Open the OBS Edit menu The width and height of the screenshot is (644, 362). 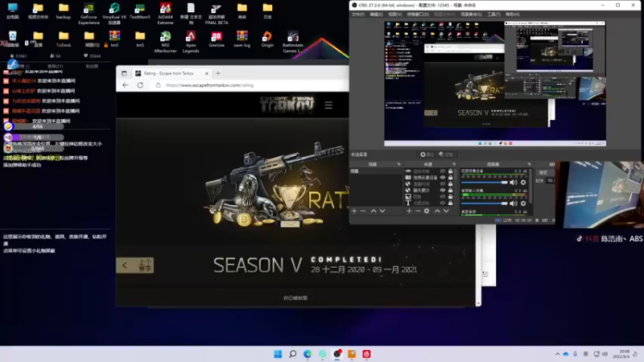pyautogui.click(x=376, y=14)
